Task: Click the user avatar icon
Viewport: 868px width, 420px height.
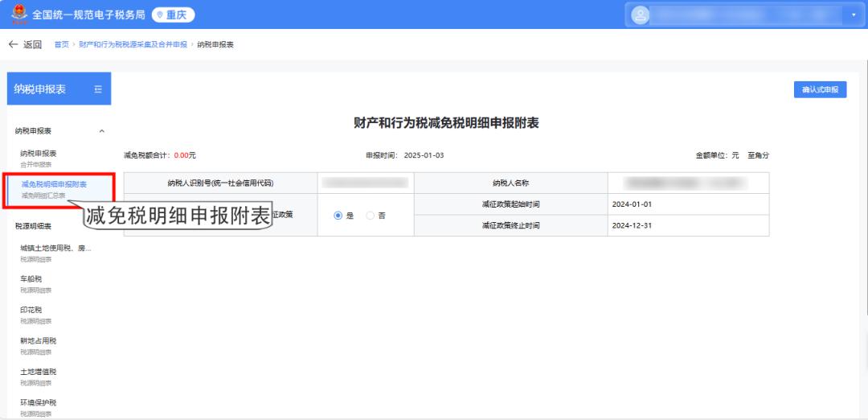Action: [641, 15]
